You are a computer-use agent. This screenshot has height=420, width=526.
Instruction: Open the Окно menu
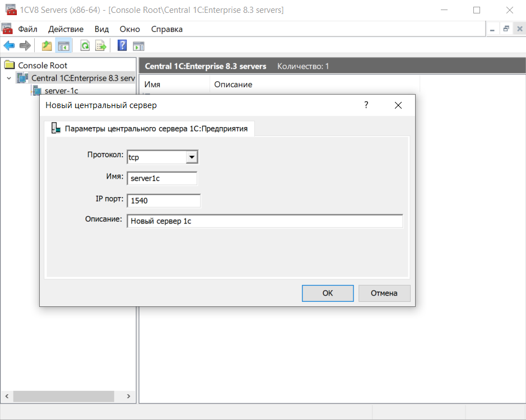[x=130, y=29]
